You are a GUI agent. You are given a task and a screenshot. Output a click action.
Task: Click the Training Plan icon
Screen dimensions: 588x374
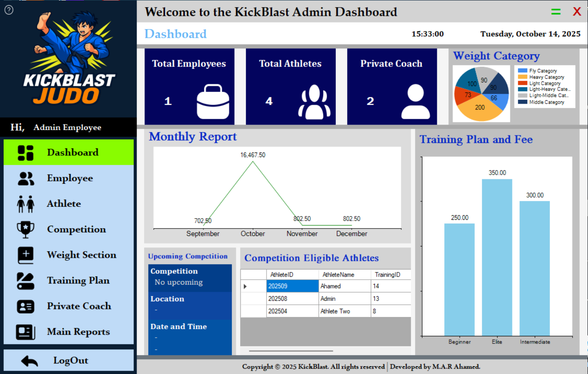point(25,281)
